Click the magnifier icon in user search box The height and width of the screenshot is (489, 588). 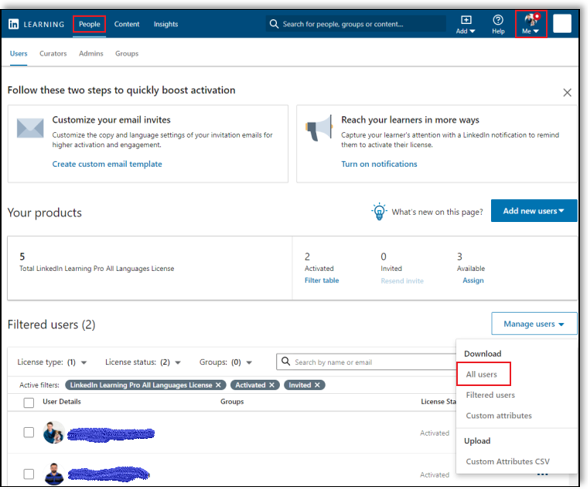point(285,361)
